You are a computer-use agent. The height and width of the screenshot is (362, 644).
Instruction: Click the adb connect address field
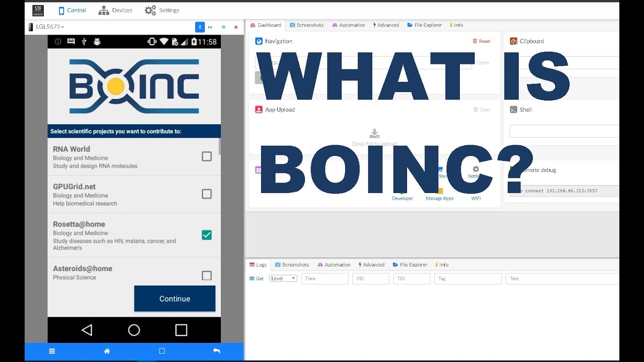click(x=564, y=191)
